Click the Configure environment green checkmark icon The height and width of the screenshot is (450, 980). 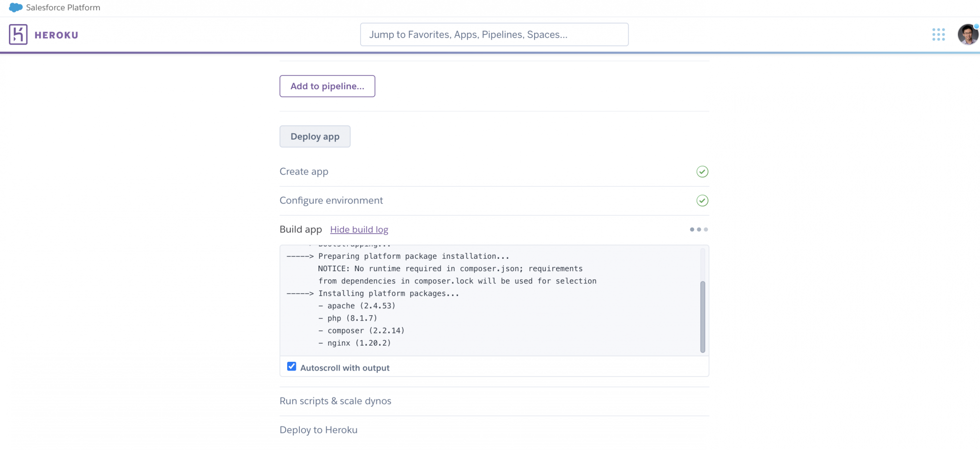(x=702, y=200)
